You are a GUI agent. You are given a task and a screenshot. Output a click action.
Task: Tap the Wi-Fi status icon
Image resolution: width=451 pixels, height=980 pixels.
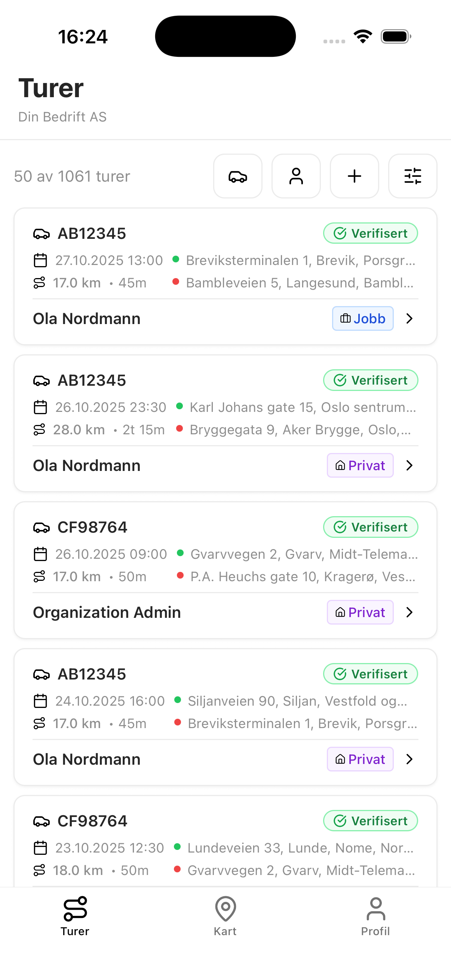pyautogui.click(x=363, y=37)
